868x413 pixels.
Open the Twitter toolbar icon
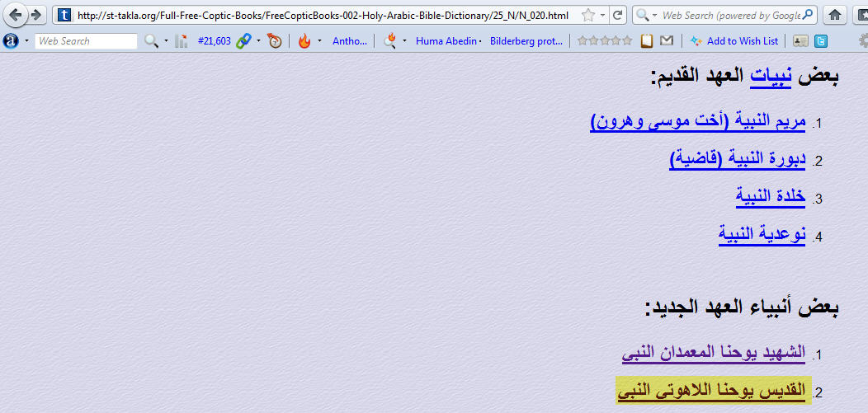coord(822,40)
